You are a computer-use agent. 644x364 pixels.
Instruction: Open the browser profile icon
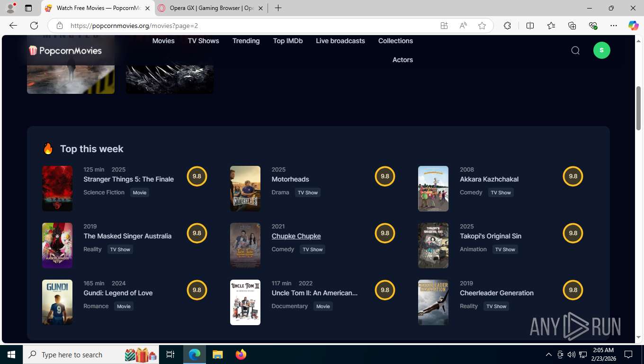10,8
